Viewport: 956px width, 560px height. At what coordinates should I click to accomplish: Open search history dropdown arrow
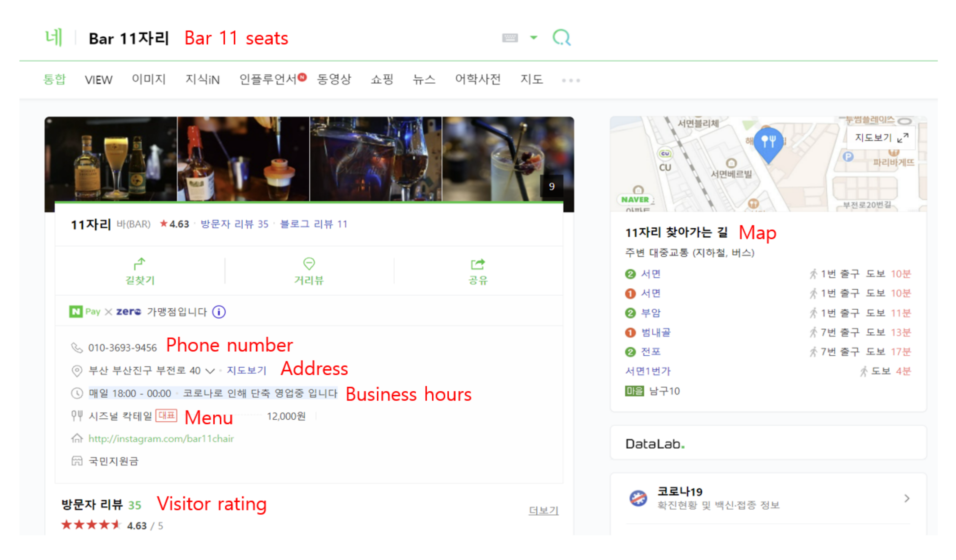534,38
